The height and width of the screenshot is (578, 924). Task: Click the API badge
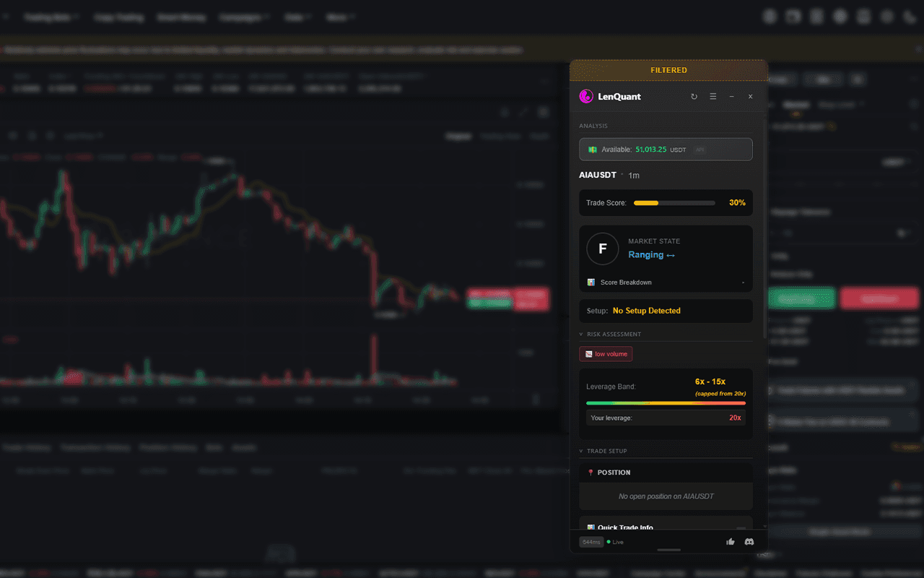[699, 150]
